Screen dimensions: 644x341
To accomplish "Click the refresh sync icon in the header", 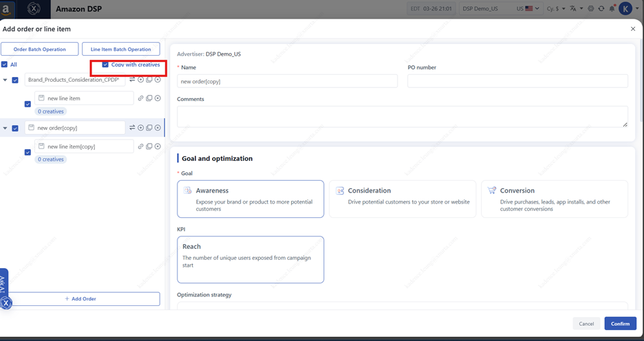I will pos(601,9).
